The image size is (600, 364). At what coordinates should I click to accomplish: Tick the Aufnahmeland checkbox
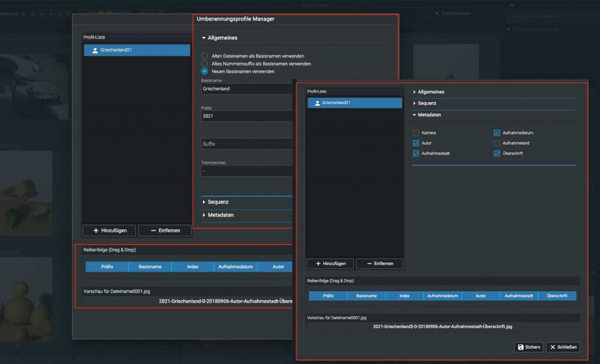point(497,143)
